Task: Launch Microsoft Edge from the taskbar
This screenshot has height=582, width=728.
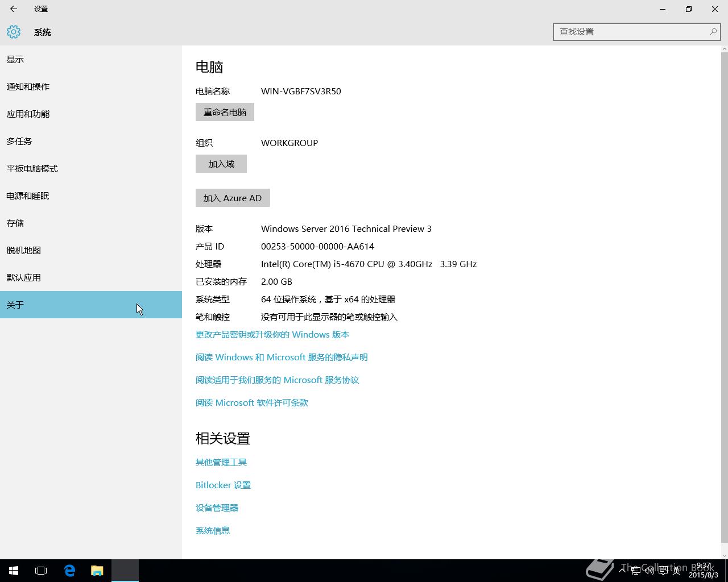Action: click(x=69, y=571)
